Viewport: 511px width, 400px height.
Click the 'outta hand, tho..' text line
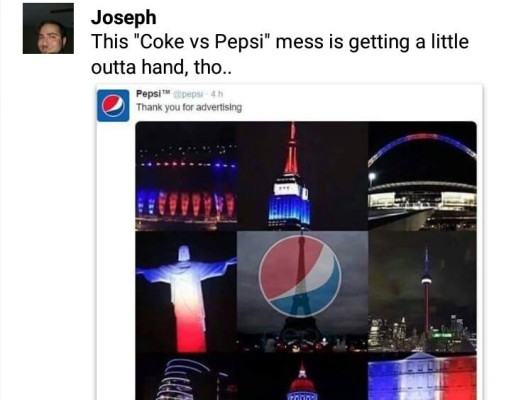pos(161,67)
